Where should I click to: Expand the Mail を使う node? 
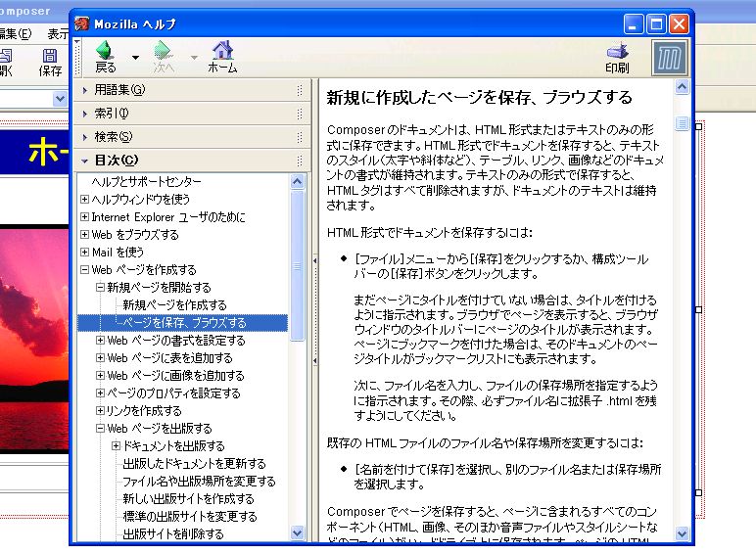coord(84,252)
